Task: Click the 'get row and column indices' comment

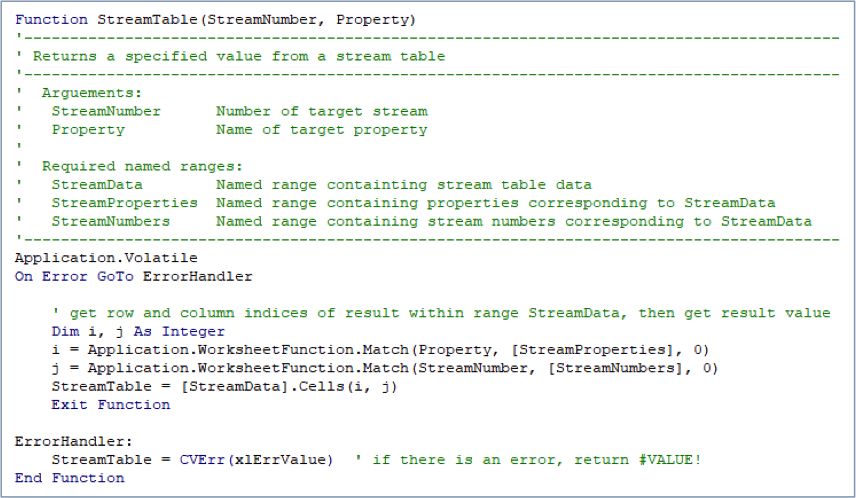Action: tap(440, 313)
